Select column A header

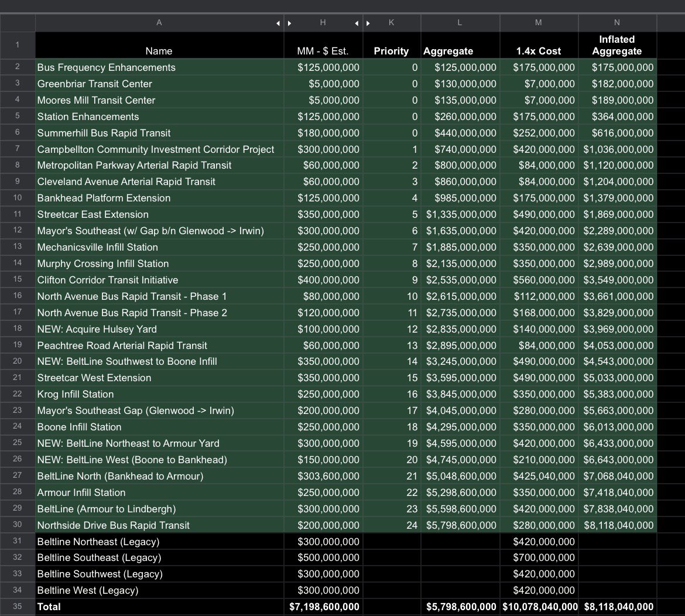(x=159, y=23)
